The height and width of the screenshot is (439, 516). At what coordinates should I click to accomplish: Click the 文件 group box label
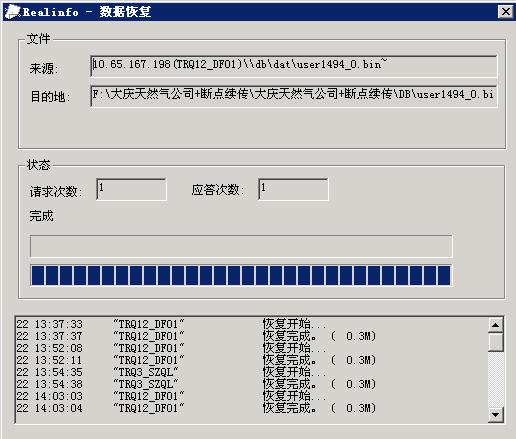[x=39, y=39]
